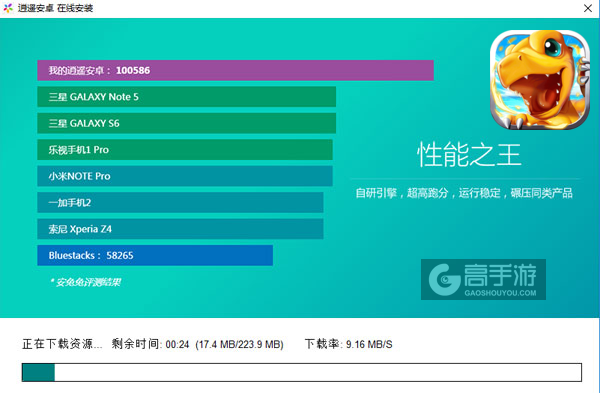Image resolution: width=600 pixels, height=393 pixels.
Task: Select the 我的逍遥安卓 100586 score bar
Action: point(235,70)
